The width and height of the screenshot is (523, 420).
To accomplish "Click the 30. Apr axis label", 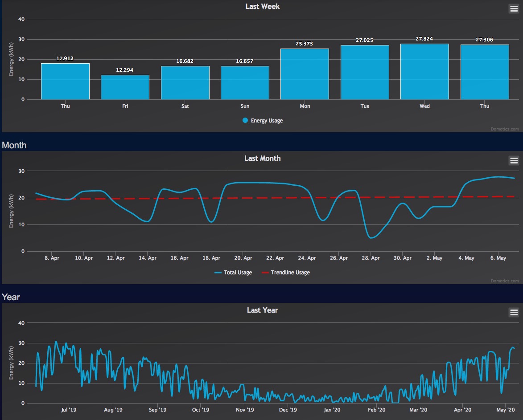I will [x=402, y=258].
